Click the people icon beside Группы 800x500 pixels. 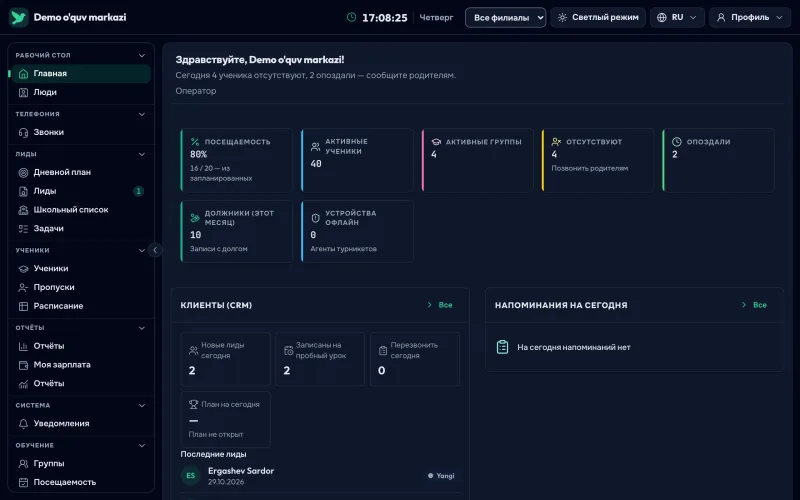[x=23, y=464]
